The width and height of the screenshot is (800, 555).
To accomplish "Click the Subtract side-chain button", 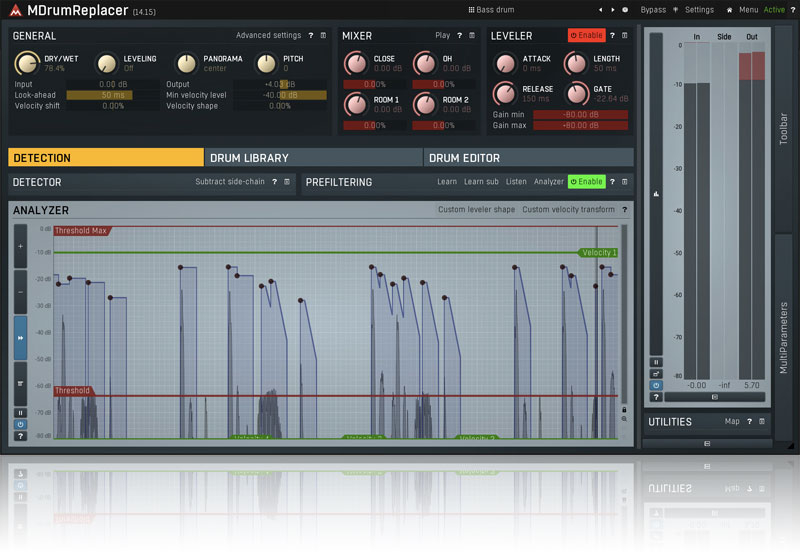I will click(230, 182).
